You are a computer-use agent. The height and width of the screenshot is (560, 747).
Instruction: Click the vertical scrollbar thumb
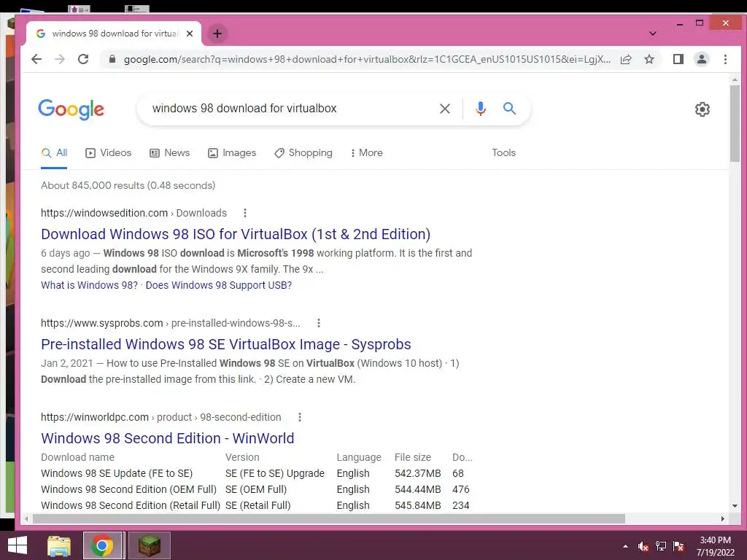point(735,123)
